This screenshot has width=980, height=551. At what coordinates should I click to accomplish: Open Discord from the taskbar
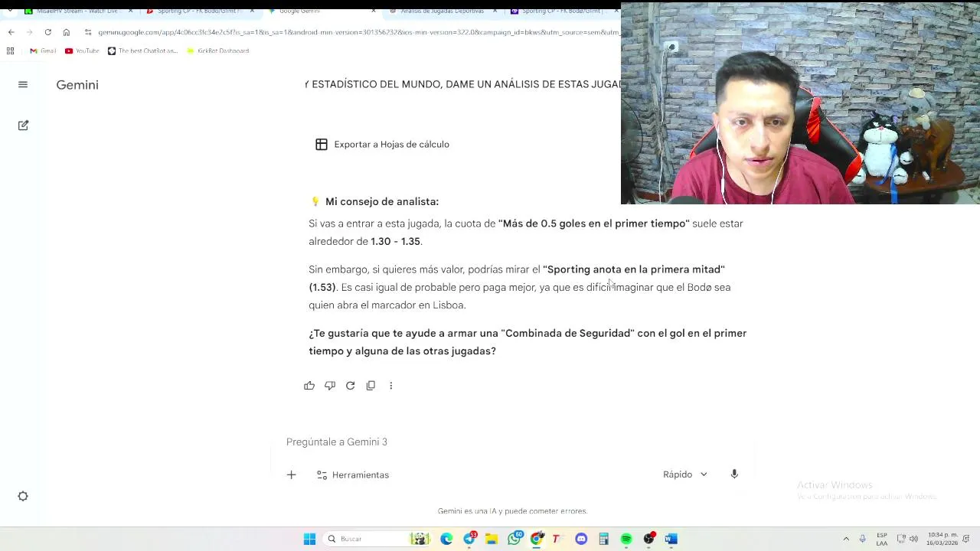(581, 539)
